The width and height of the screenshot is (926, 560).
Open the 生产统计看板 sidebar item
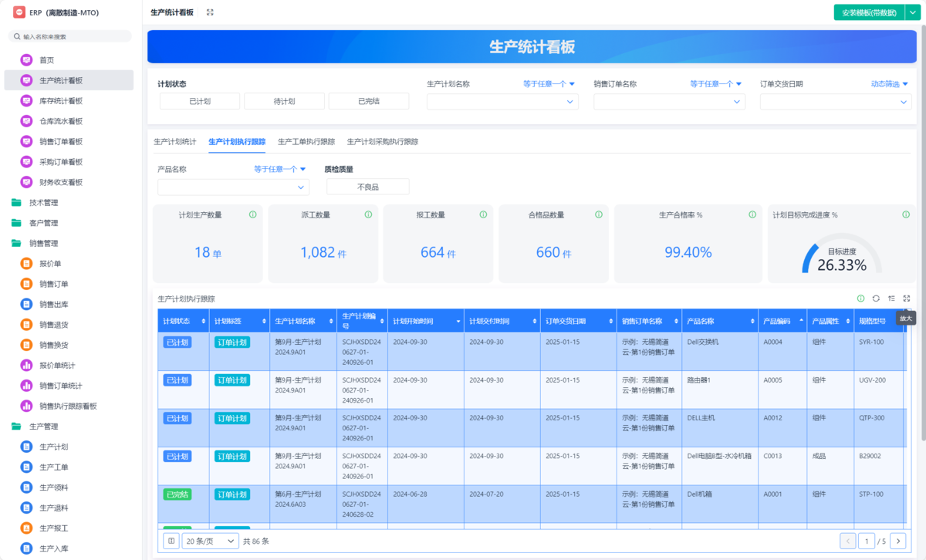57,79
